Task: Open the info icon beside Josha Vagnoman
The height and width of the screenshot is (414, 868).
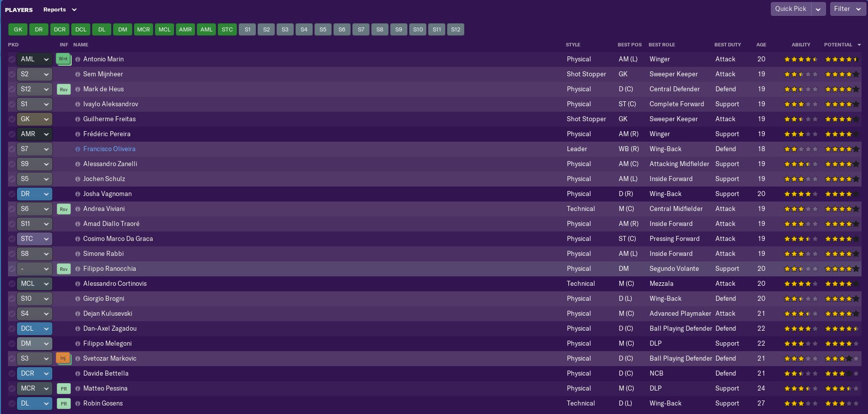Action: click(78, 194)
